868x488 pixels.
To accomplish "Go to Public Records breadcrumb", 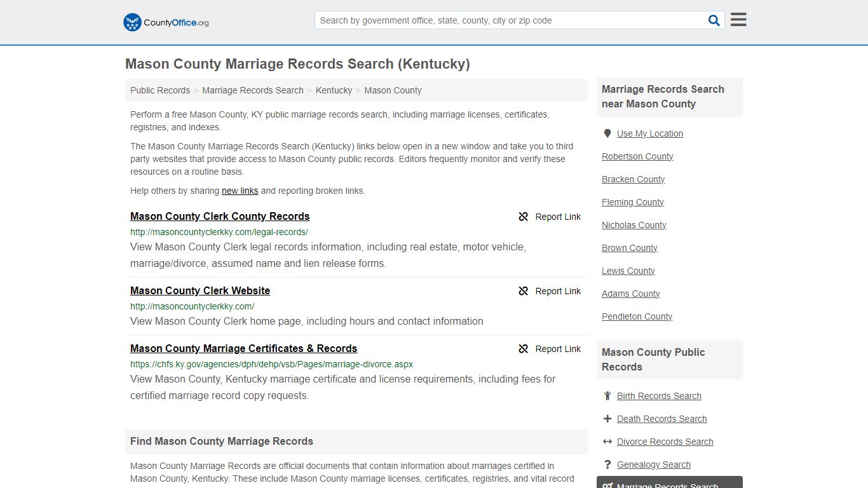I will point(160,90).
